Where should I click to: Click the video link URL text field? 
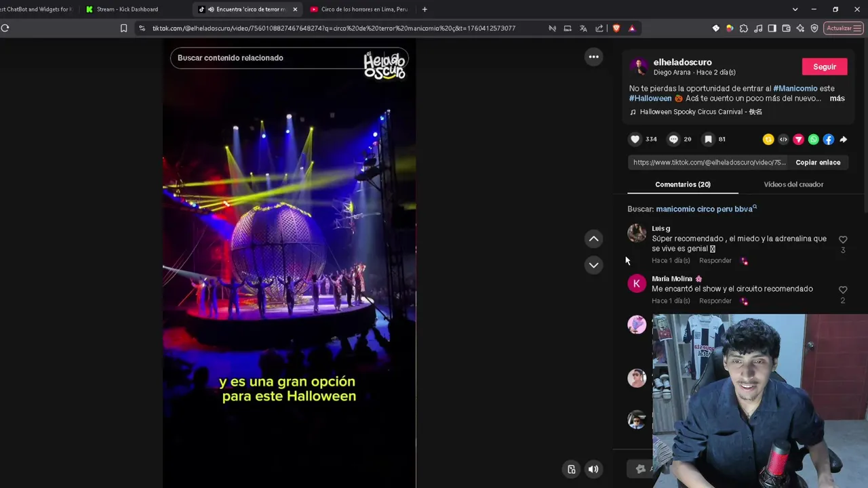click(x=709, y=163)
